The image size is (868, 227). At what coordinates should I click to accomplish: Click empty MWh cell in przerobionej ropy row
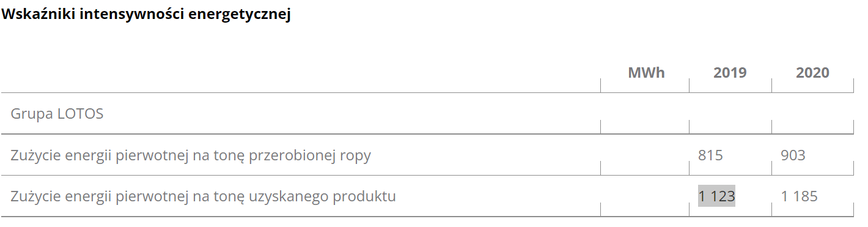pos(645,155)
